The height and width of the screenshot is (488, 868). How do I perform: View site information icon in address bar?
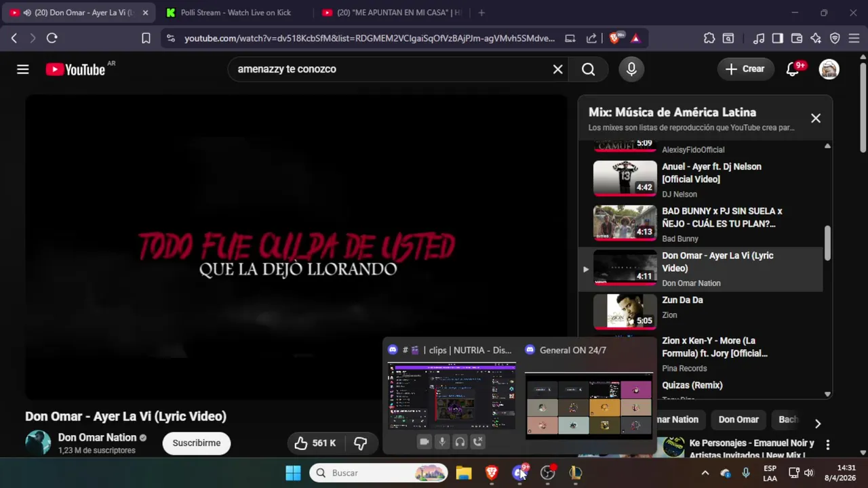170,39
